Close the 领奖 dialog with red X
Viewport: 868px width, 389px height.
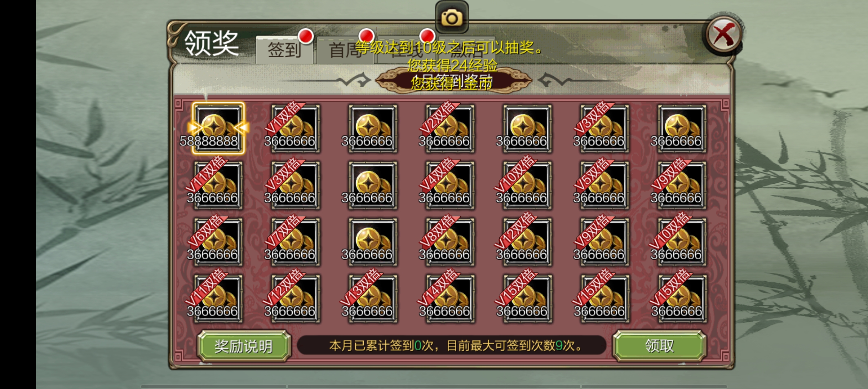point(724,34)
